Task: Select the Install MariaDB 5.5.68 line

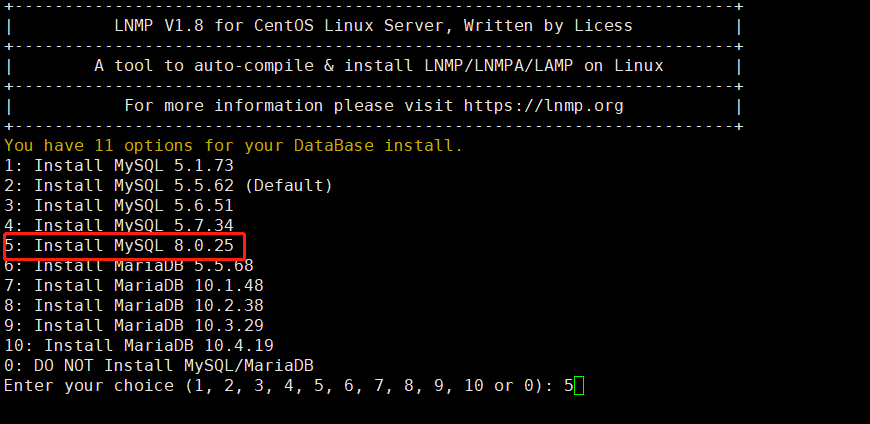Action: coord(128,265)
